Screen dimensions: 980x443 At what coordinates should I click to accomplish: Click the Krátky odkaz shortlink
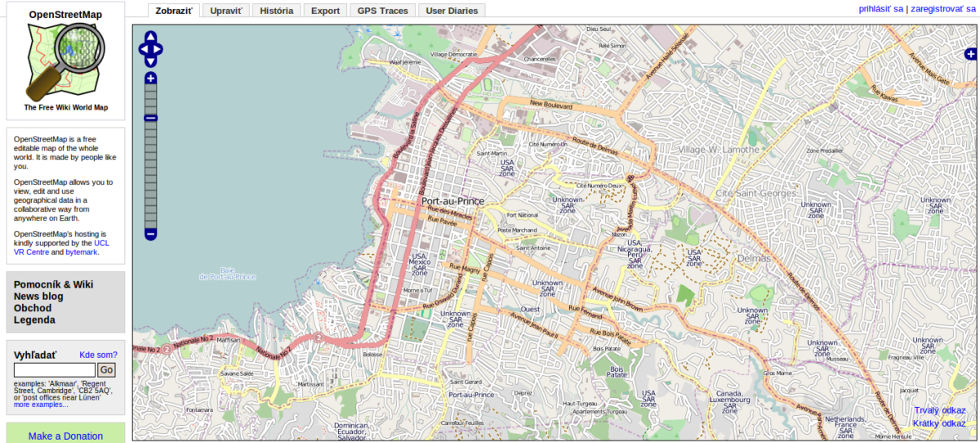[x=939, y=423]
